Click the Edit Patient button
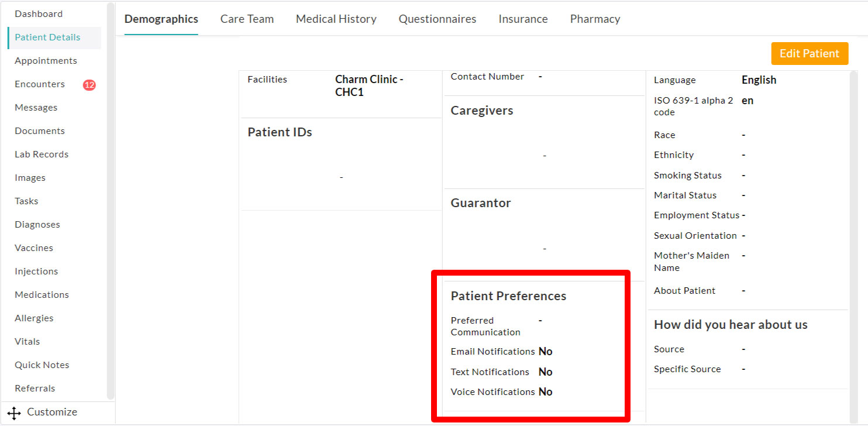This screenshot has width=868, height=426. pos(809,53)
